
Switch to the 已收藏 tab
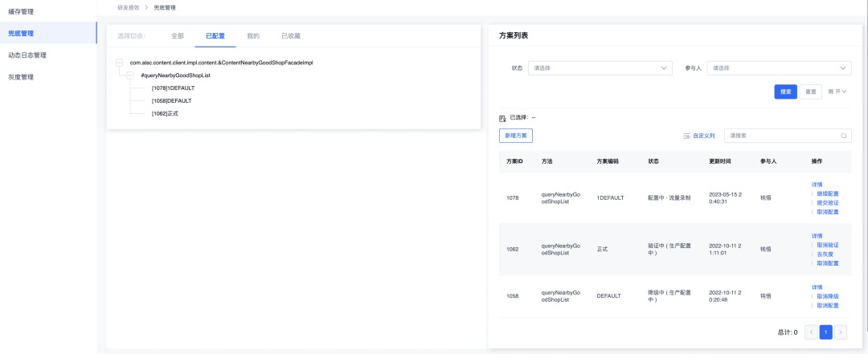pos(291,36)
